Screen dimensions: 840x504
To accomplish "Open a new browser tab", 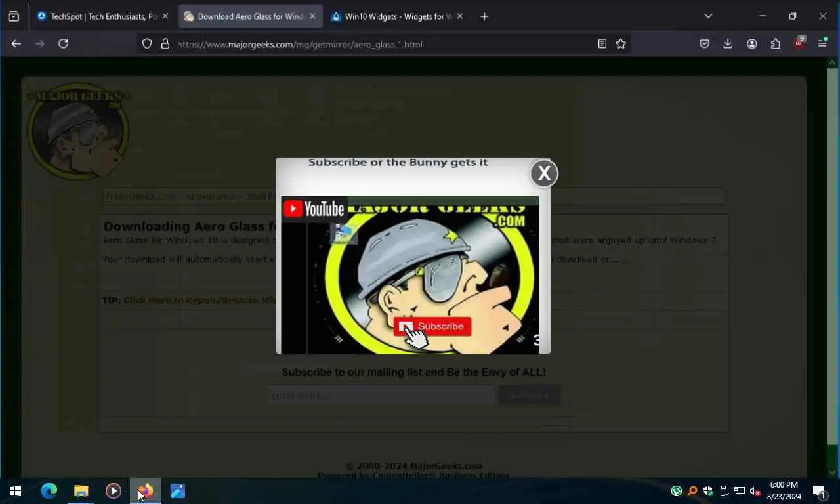I will point(484,16).
